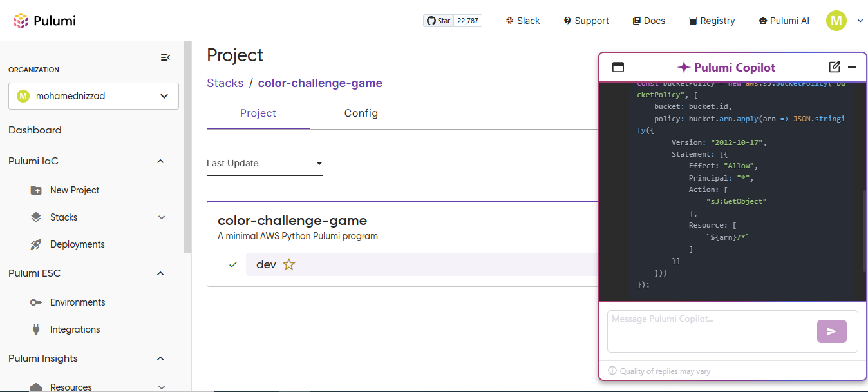Screen dimensions: 868x392
Task: Open the Slack link
Action: [x=523, y=21]
